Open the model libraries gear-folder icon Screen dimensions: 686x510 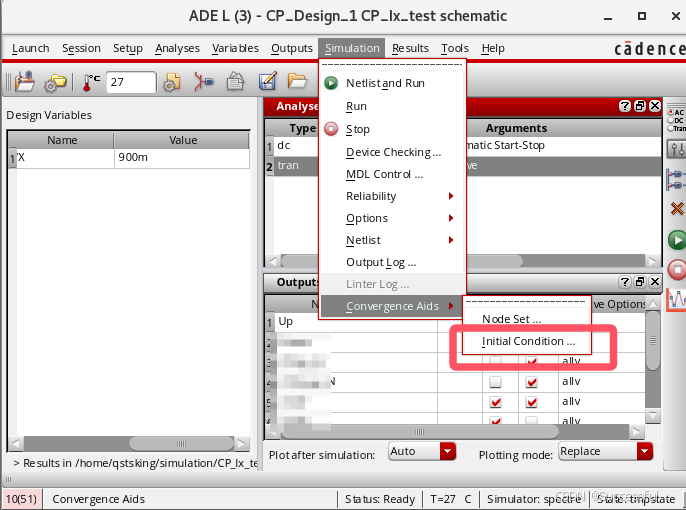click(55, 82)
